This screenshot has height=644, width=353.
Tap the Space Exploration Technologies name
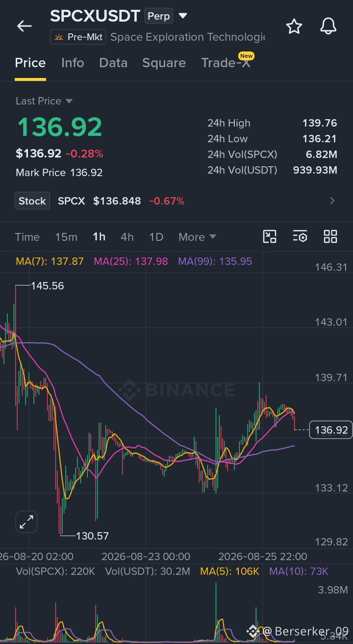(188, 37)
